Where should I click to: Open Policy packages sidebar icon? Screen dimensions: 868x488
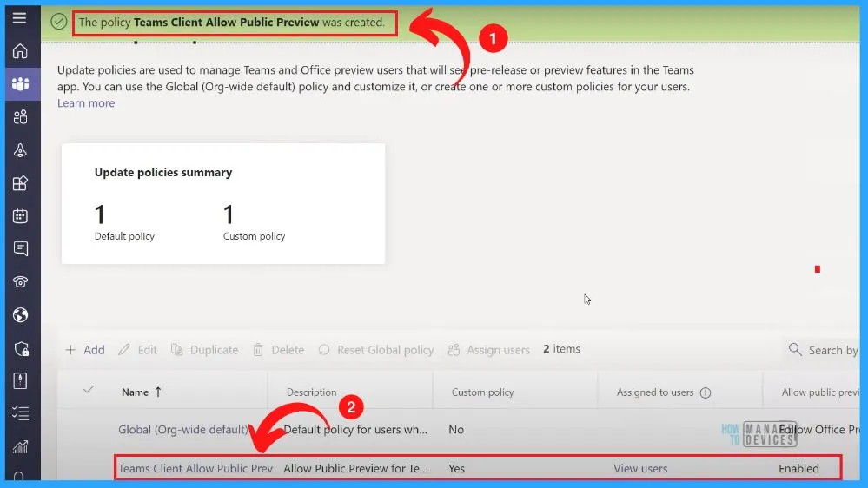21,380
